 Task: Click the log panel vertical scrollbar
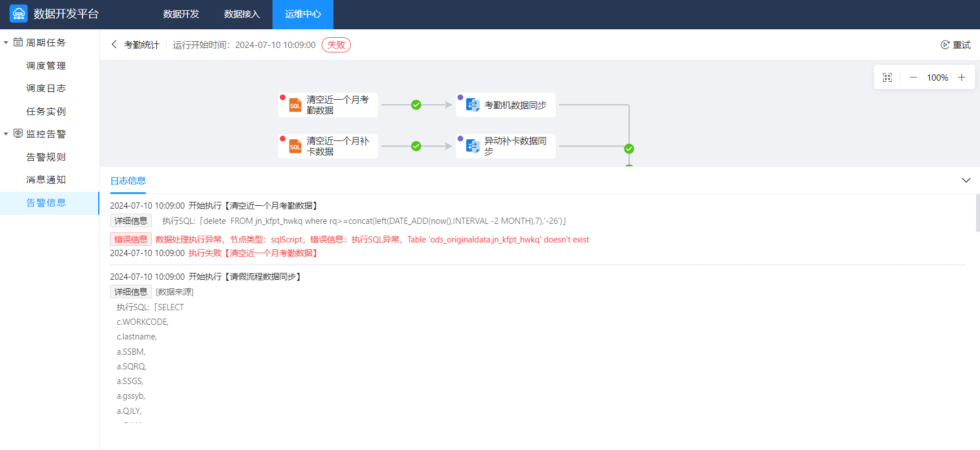click(x=977, y=213)
